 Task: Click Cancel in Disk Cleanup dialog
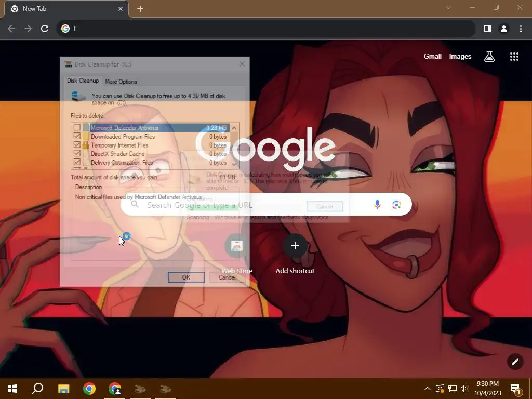227,277
